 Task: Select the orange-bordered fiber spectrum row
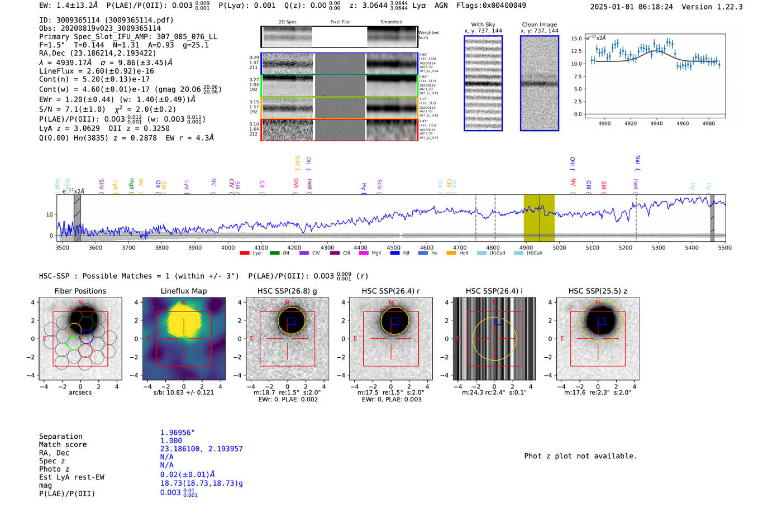[339, 108]
